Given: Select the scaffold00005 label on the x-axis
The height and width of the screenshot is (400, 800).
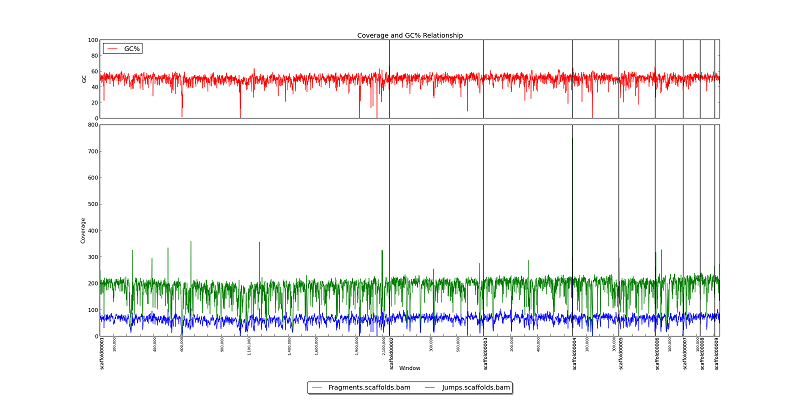Looking at the screenshot, I should pos(619,354).
